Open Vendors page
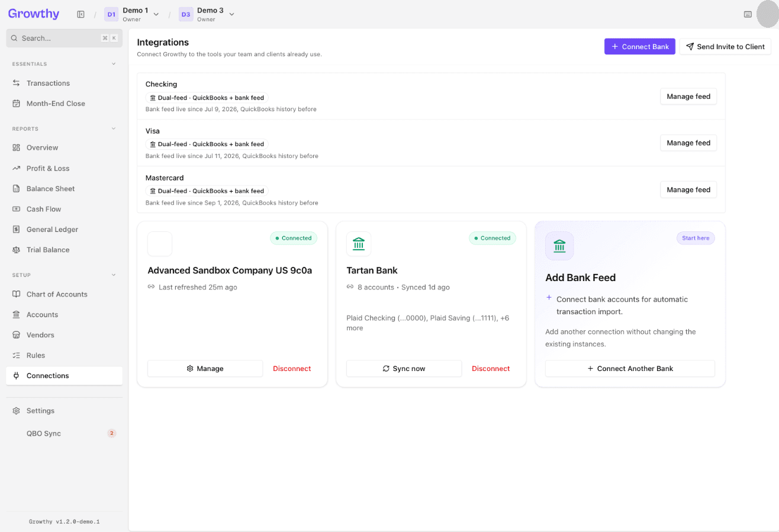Viewport: 779px width, 532px height. pos(64,336)
